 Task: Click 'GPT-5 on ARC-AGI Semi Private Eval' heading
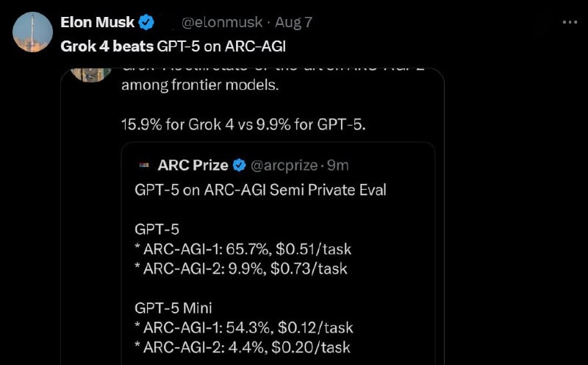click(x=260, y=190)
